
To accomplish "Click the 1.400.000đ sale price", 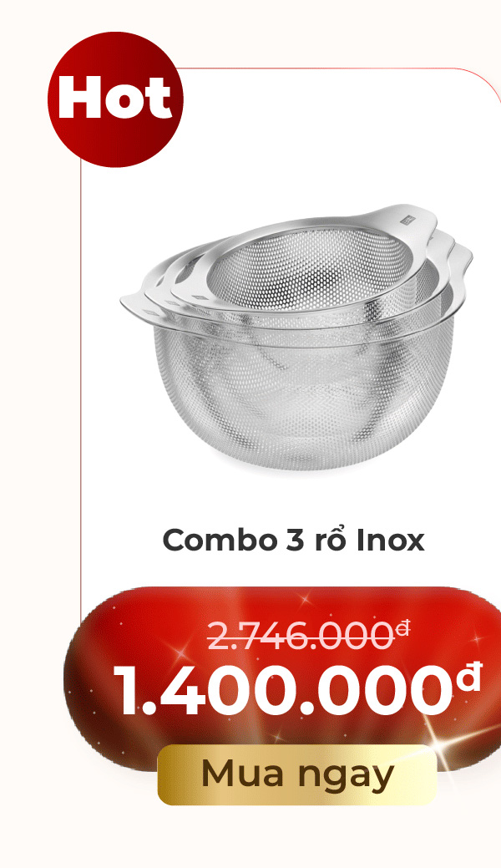I will click(x=297, y=689).
